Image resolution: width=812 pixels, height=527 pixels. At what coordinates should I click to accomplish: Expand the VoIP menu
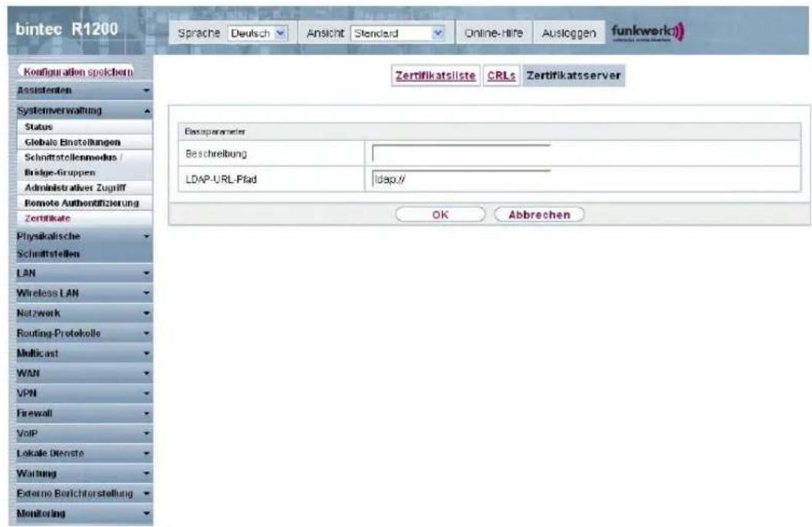click(84, 433)
